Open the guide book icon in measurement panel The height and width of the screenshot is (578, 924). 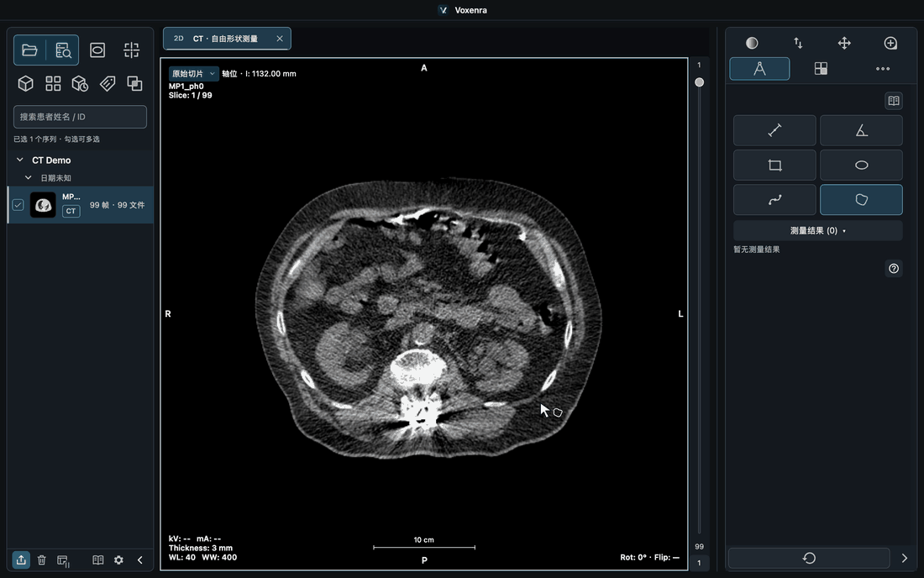pos(894,101)
